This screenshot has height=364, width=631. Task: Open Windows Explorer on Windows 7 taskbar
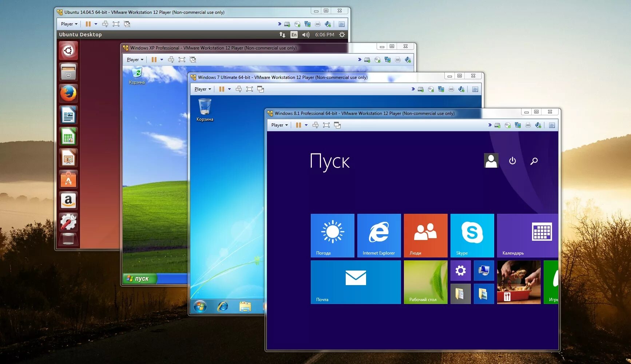[245, 307]
